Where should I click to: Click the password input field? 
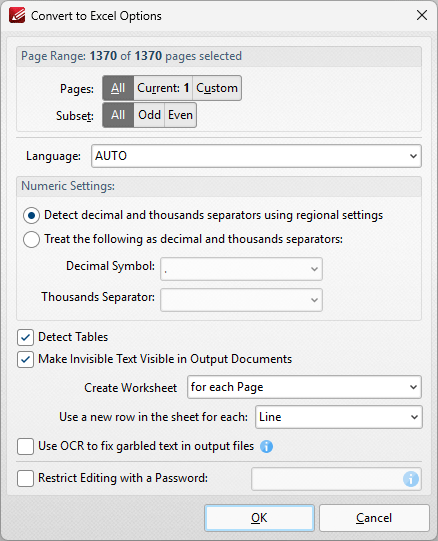point(336,479)
